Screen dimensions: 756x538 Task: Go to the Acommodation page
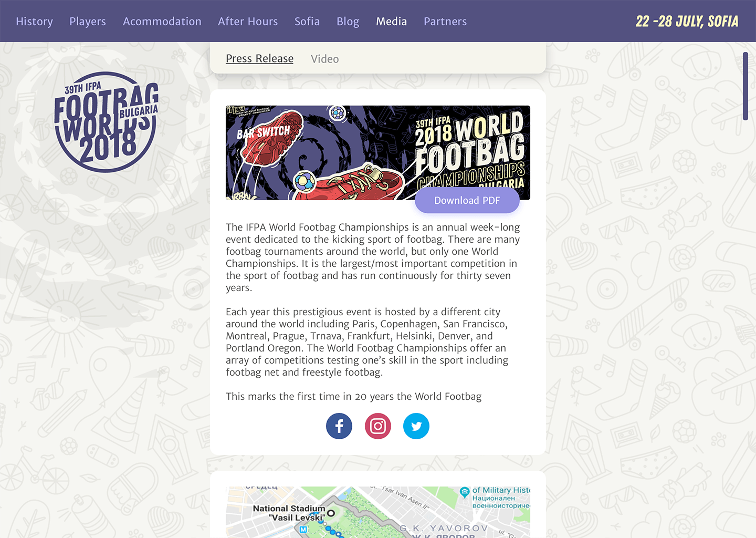(162, 22)
